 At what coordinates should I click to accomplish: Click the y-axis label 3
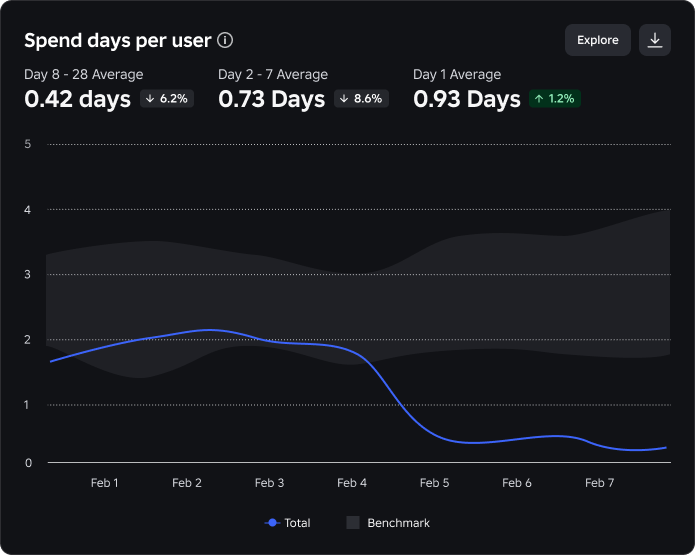coord(27,274)
